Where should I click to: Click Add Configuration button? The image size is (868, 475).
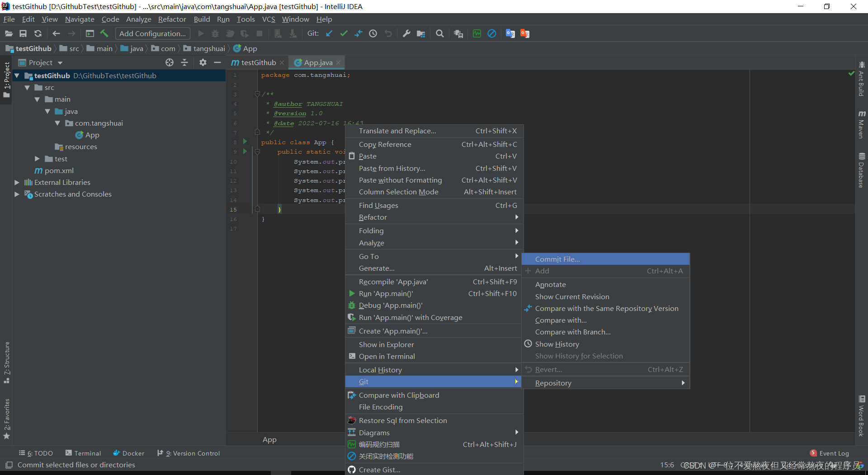(152, 33)
